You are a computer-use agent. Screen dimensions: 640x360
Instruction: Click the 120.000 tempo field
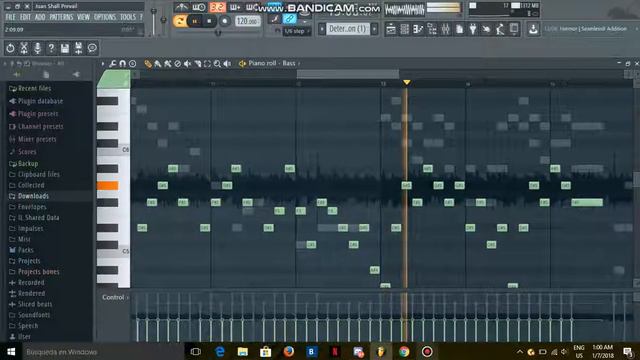click(x=247, y=21)
